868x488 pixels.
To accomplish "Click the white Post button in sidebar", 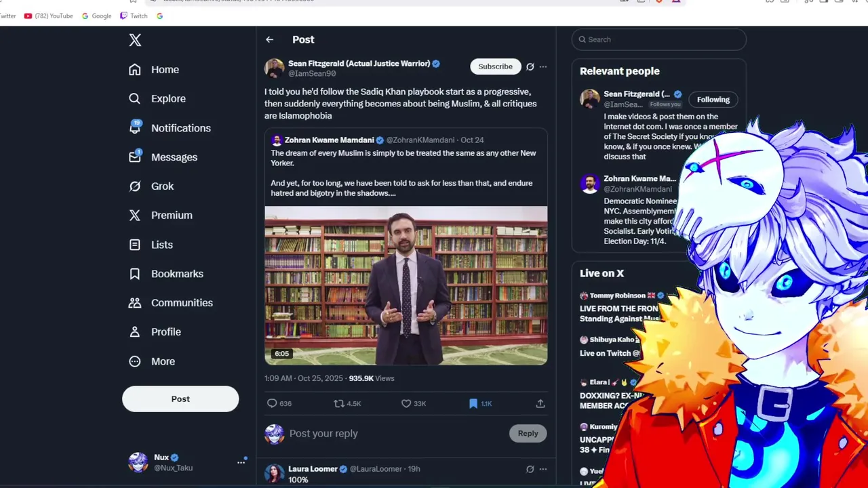I will [x=180, y=399].
